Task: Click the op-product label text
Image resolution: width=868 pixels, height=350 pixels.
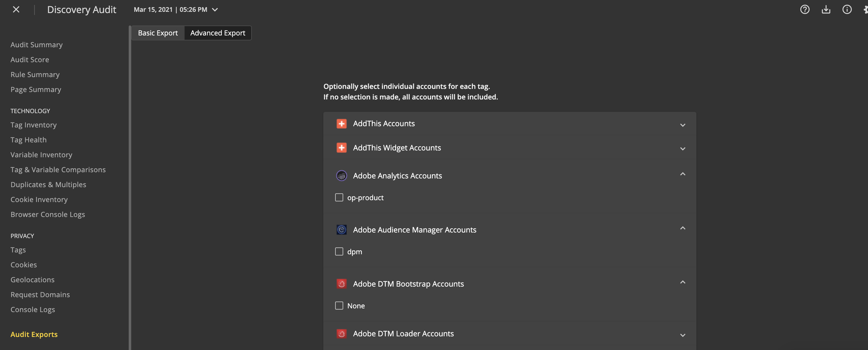Action: click(365, 198)
